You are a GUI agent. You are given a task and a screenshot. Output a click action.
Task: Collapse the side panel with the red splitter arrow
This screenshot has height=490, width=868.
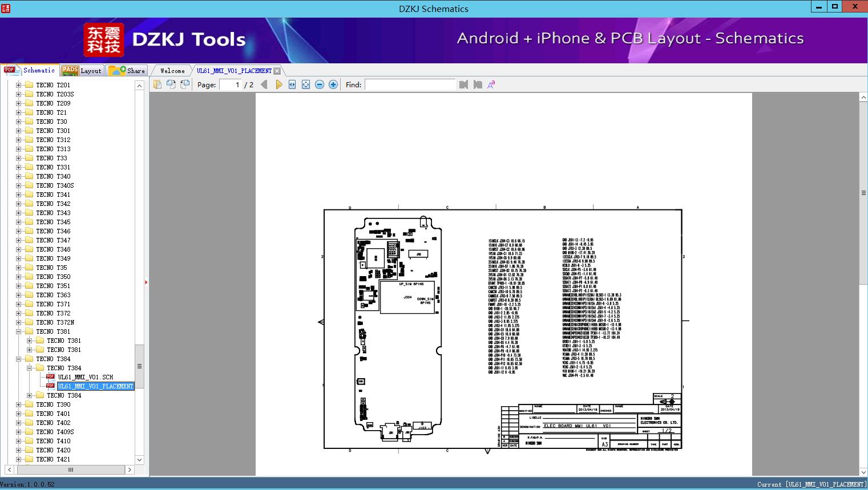coord(146,282)
